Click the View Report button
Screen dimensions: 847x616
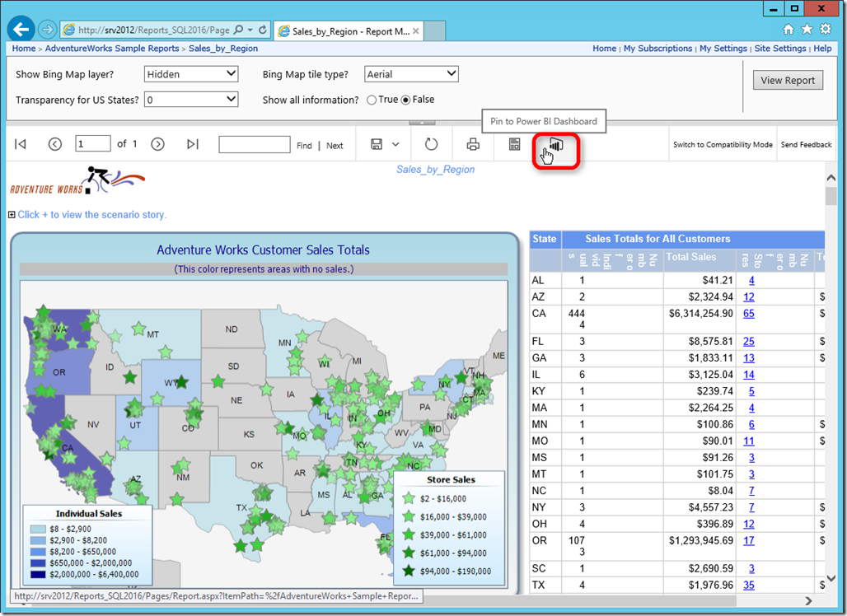789,81
